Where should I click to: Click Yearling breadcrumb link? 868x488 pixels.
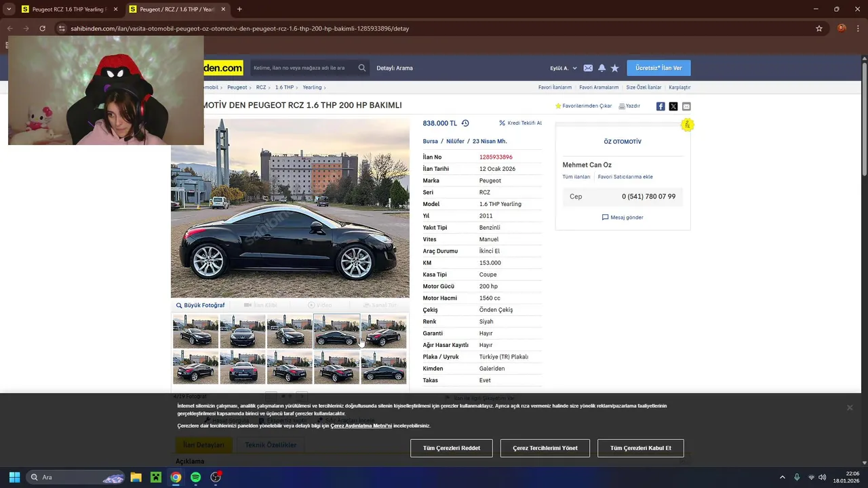tap(312, 87)
